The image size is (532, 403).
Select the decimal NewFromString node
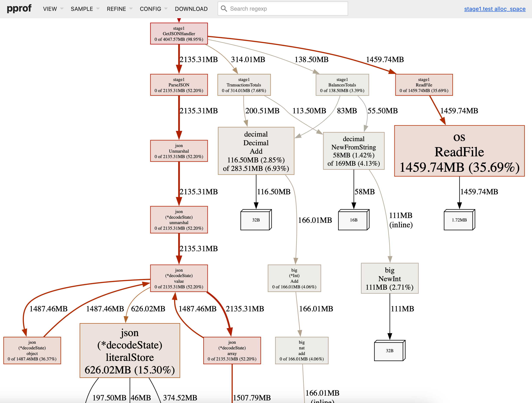pos(354,151)
